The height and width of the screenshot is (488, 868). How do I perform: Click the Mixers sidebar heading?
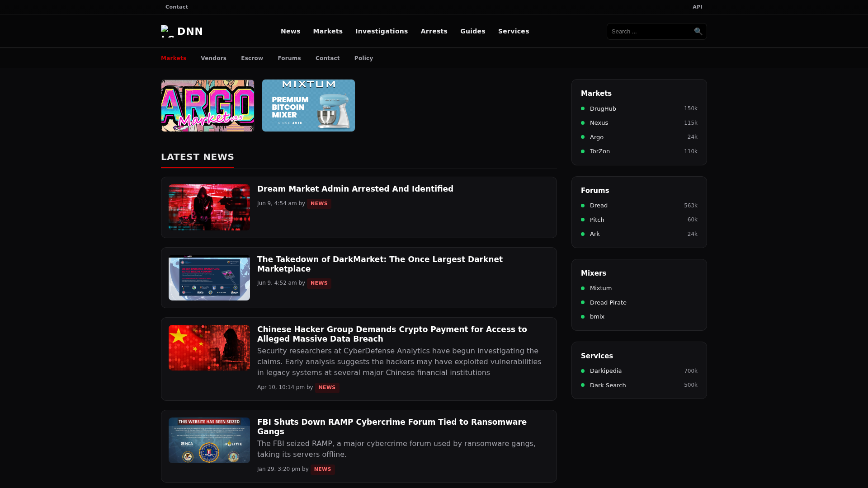click(594, 273)
